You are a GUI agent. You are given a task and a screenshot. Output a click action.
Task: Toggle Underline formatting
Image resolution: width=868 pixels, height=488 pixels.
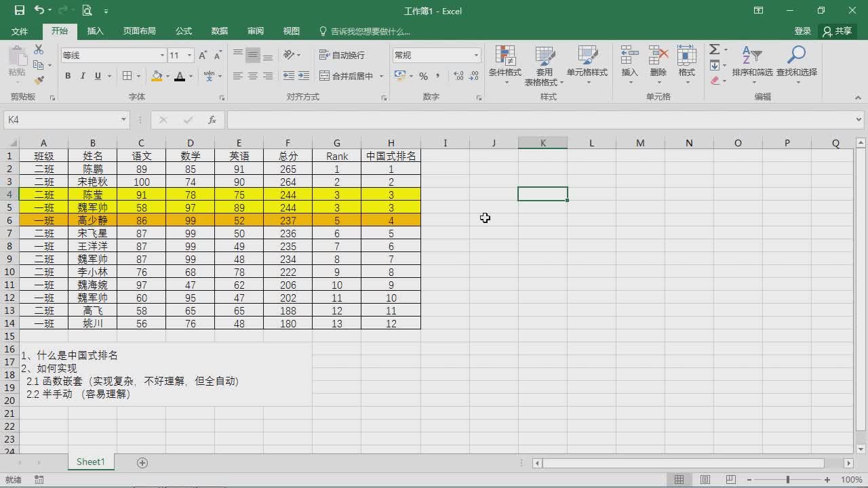pyautogui.click(x=98, y=76)
